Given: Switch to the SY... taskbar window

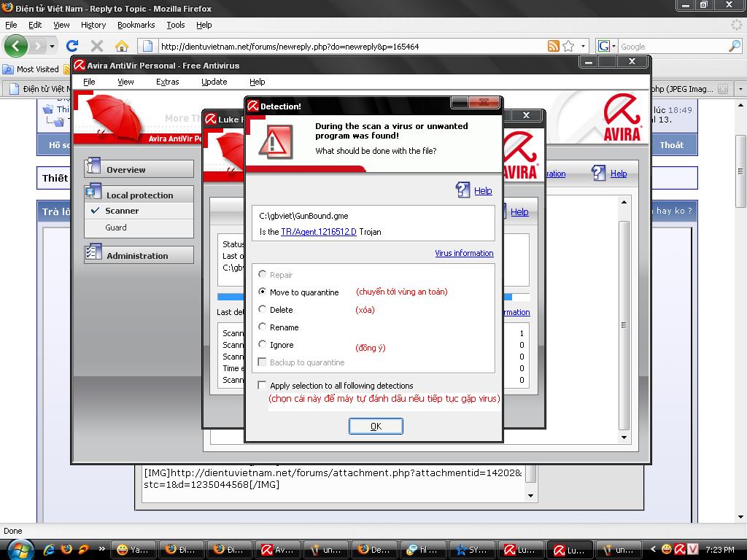Looking at the screenshot, I should tap(472, 550).
